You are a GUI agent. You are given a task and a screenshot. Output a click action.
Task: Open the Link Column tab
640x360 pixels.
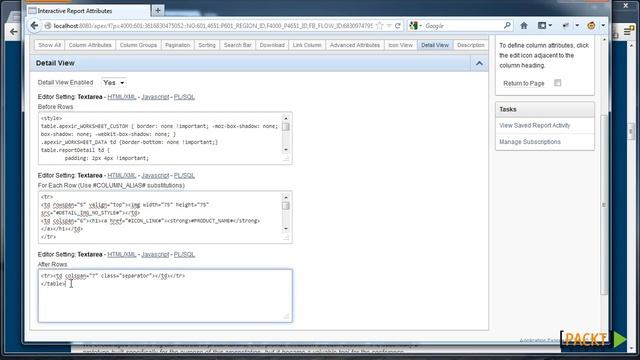tap(307, 45)
